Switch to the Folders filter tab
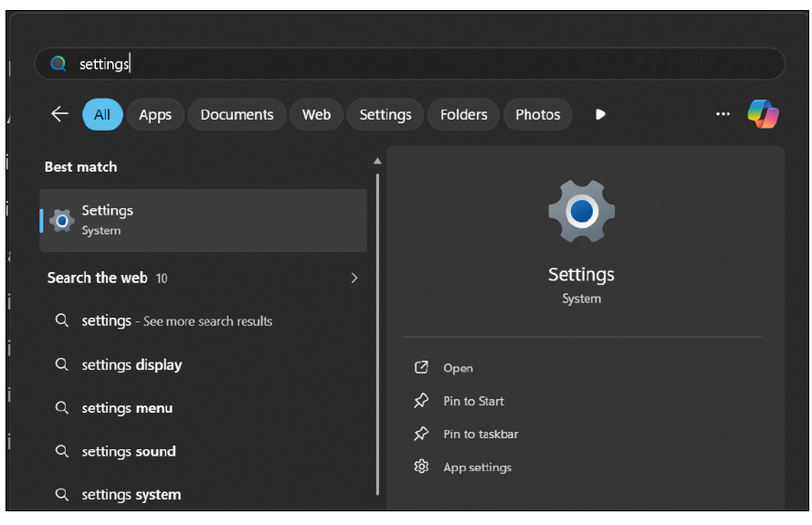This screenshot has width=812, height=525. 463,114
